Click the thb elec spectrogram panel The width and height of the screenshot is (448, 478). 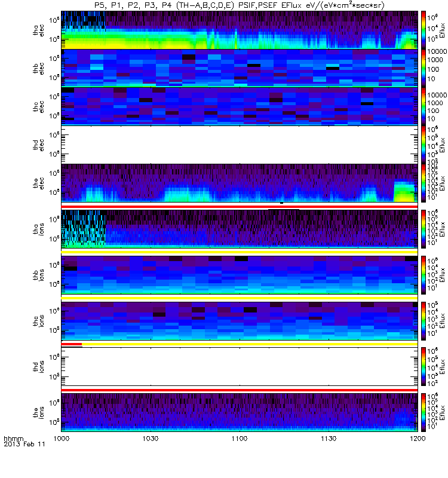tap(240, 68)
